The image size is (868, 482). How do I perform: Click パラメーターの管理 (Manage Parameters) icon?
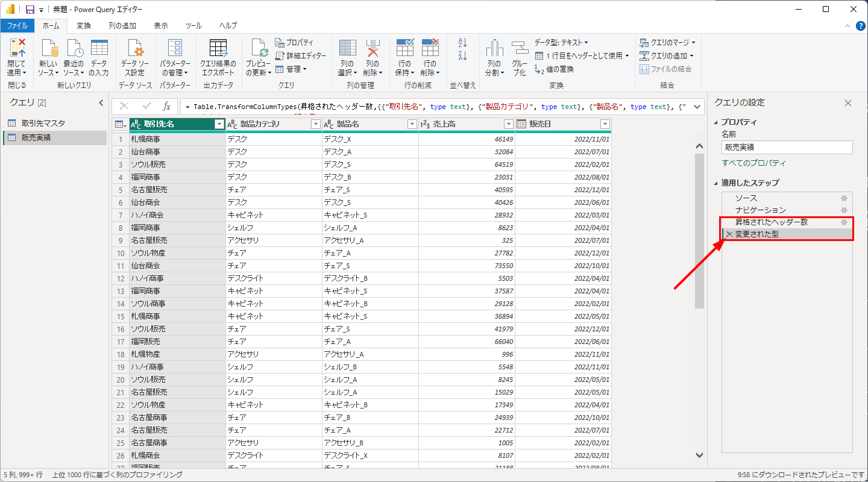[x=175, y=48]
